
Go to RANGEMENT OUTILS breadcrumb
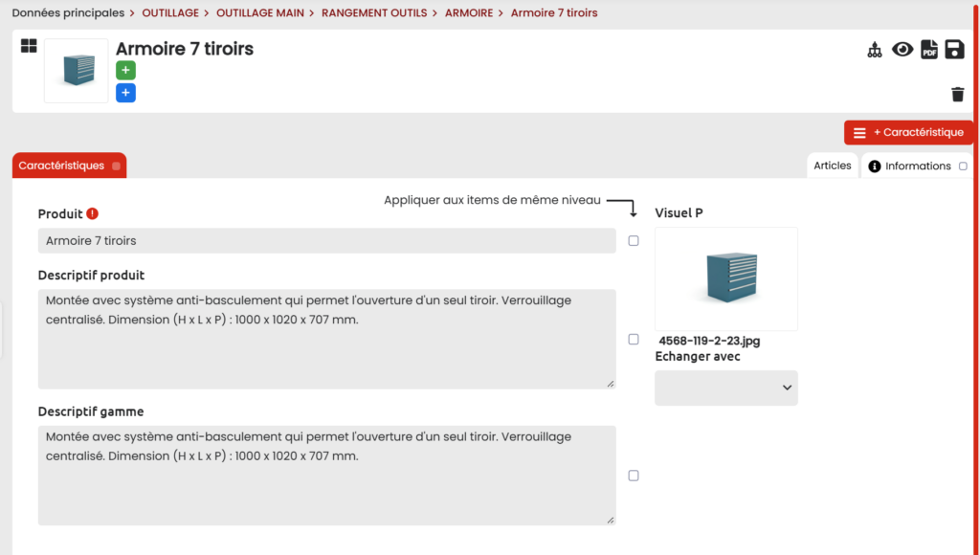(x=374, y=13)
